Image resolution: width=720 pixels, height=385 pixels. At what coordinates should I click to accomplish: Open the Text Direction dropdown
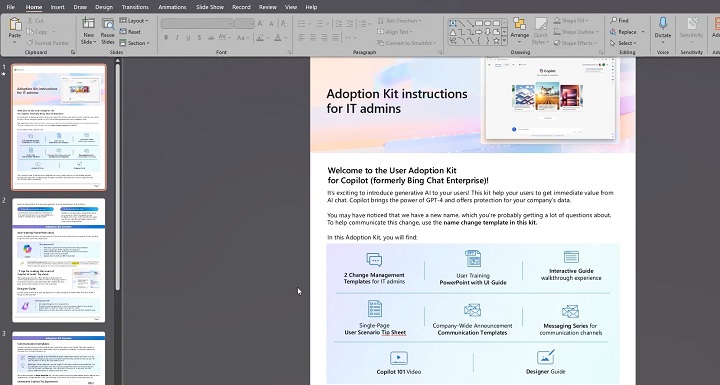pyautogui.click(x=399, y=21)
